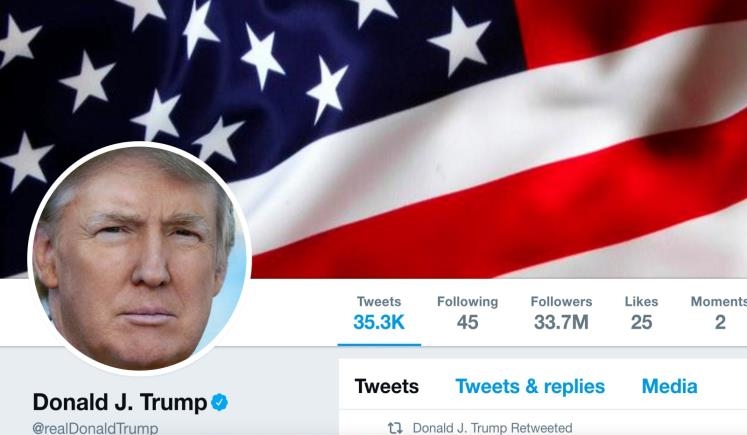Click the @realDonaldTrump handle

click(95, 428)
